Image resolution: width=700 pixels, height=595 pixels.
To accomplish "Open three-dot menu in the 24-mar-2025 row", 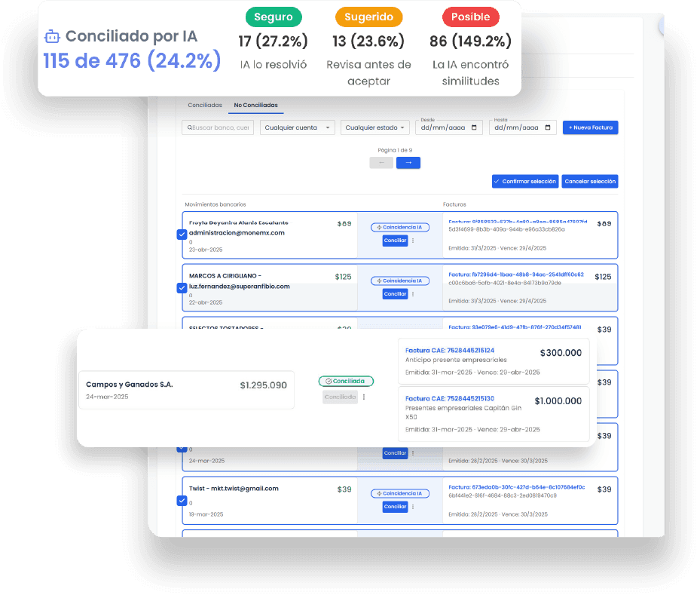I will tap(413, 453).
